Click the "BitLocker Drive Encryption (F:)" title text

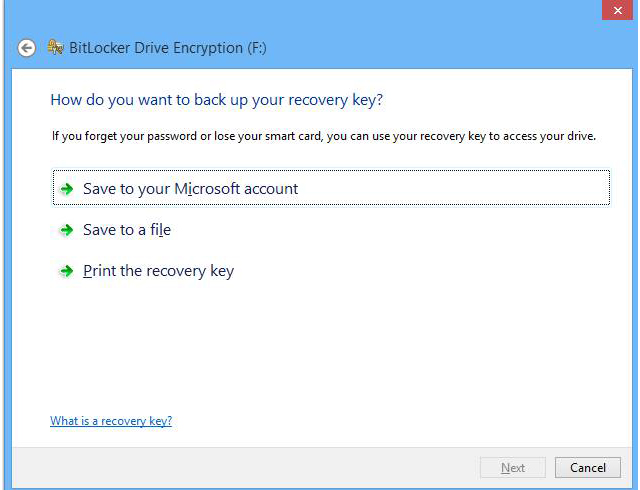[x=168, y=48]
